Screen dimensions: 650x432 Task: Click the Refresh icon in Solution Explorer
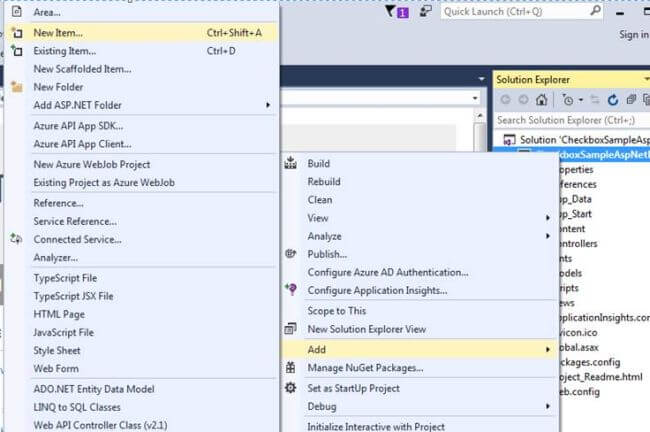613,100
